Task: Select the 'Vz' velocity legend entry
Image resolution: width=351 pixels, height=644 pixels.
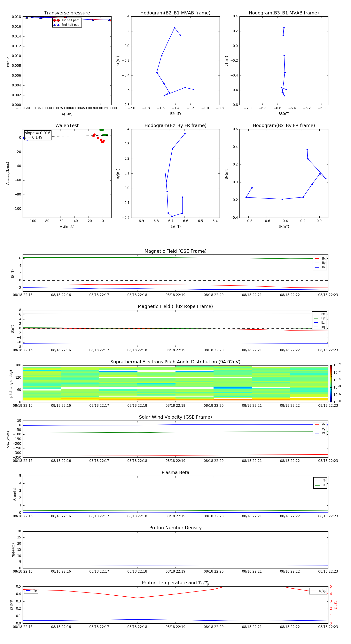Action: [x=320, y=433]
